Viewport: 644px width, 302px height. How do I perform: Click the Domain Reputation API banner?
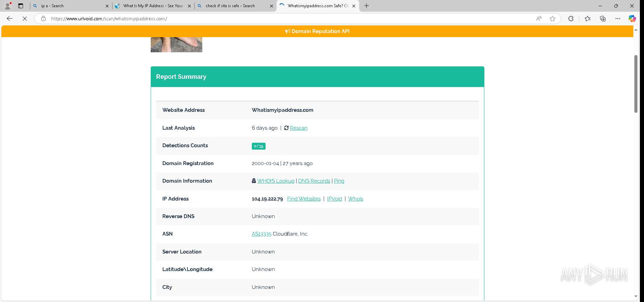coord(317,31)
